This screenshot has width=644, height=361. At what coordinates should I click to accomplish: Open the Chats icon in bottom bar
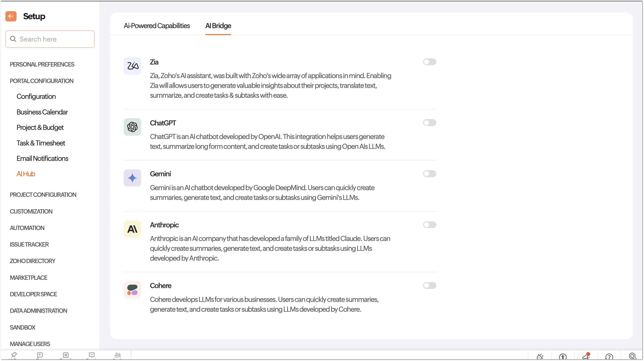40,355
